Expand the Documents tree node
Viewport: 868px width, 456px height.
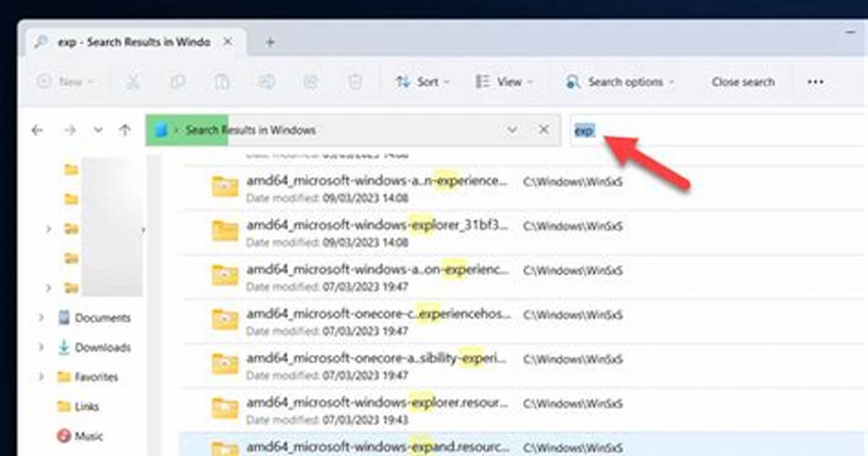point(41,317)
